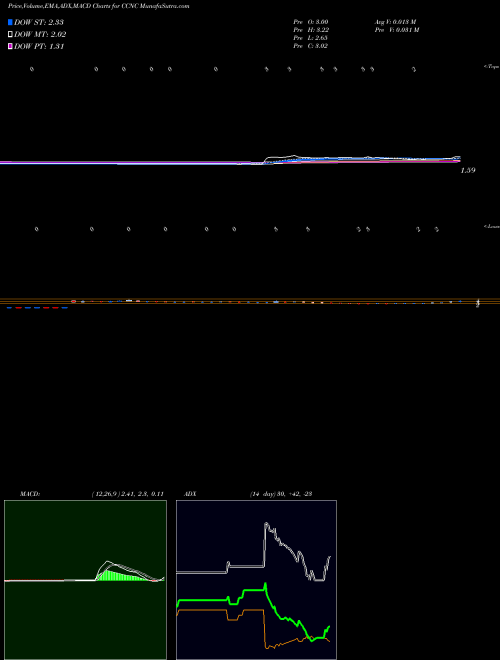This screenshot has width=500, height=660.
Task: Click the 'Pre C: 3.02' value
Action: 311,46
